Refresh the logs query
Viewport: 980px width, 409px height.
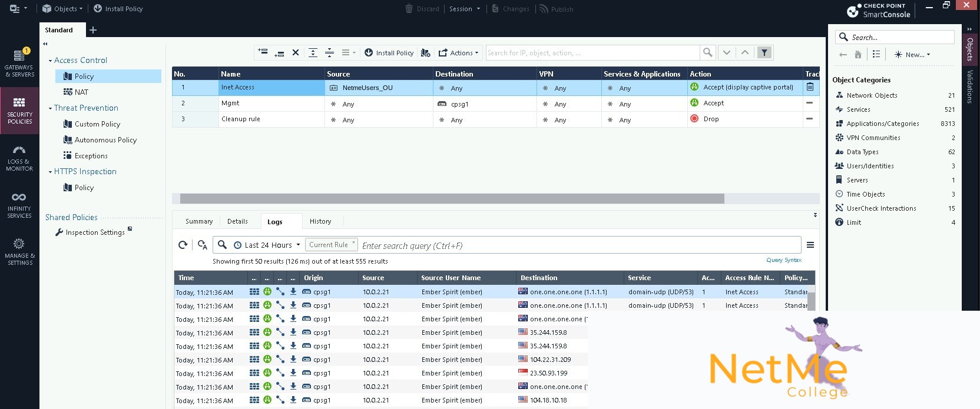183,245
